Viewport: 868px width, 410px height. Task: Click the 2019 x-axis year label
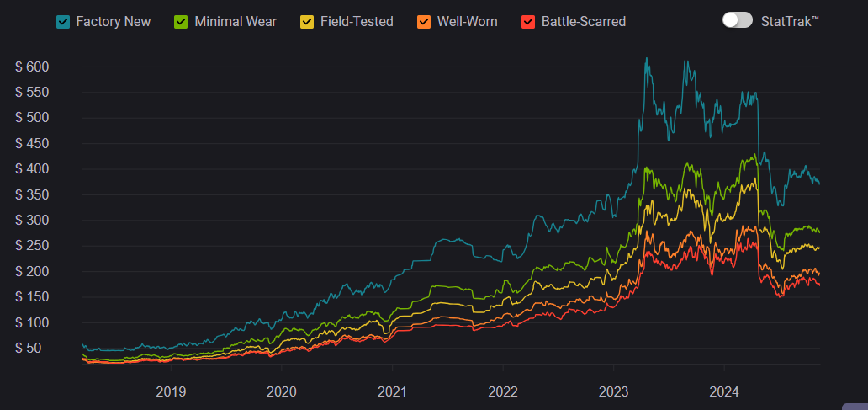point(171,391)
